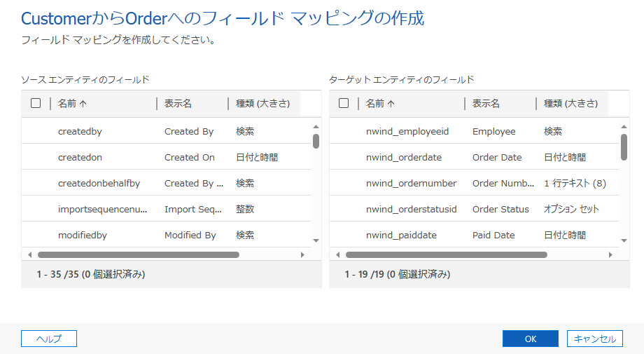Click source list scroll left arrow
This screenshot has width=644, height=354.
click(x=29, y=255)
